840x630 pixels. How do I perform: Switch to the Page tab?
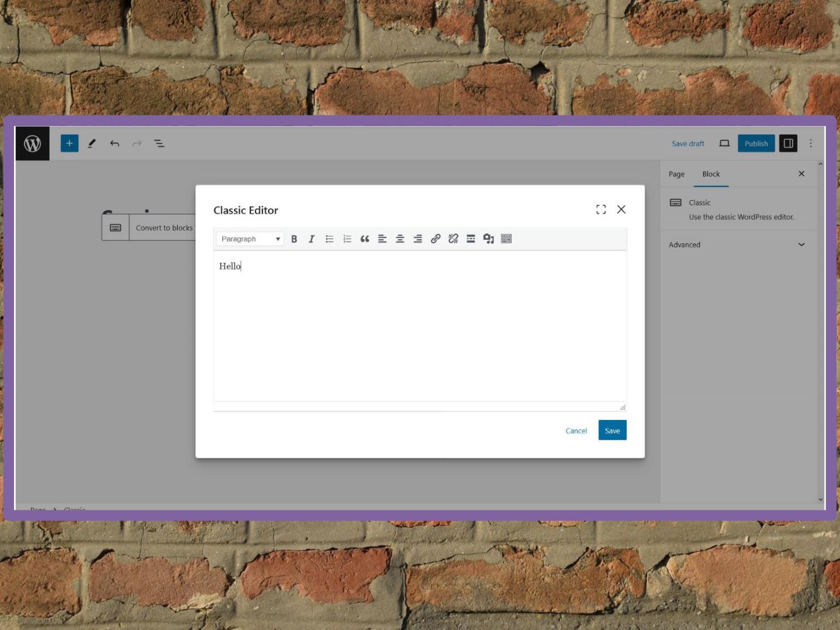676,174
